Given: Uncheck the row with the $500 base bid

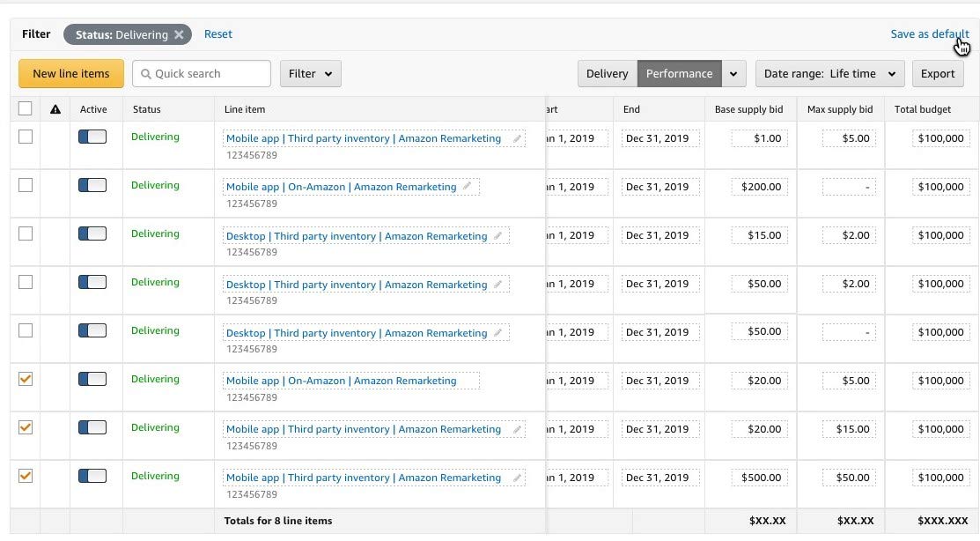Looking at the screenshot, I should click(x=26, y=475).
